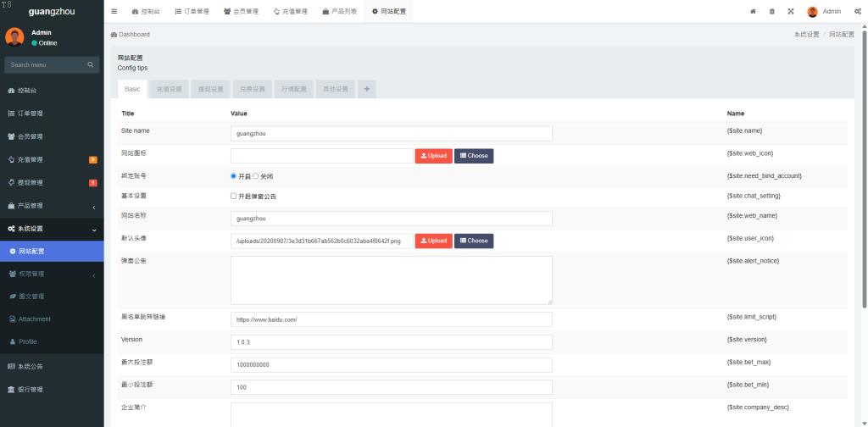Switch to the Basic config tab
The width and height of the screenshot is (868, 427).
(x=132, y=89)
